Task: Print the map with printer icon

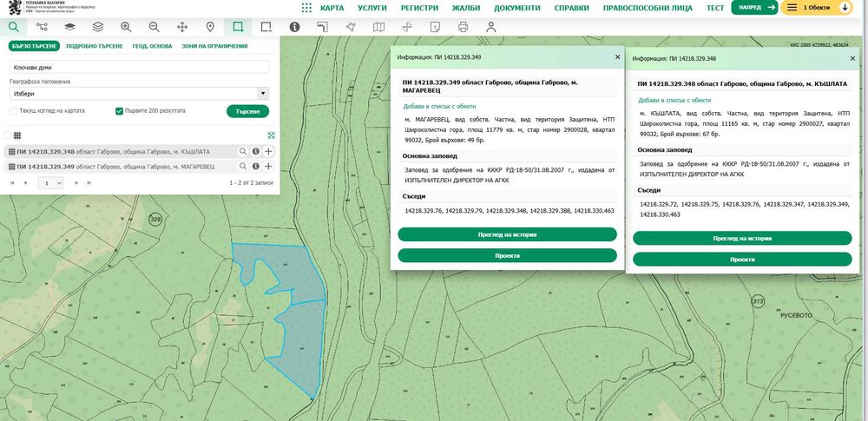Action: click(x=463, y=27)
